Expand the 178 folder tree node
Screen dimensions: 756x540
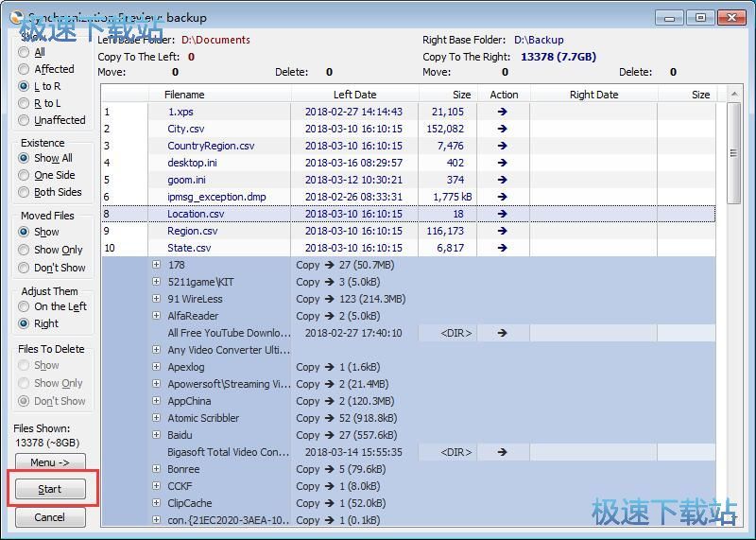pos(157,265)
